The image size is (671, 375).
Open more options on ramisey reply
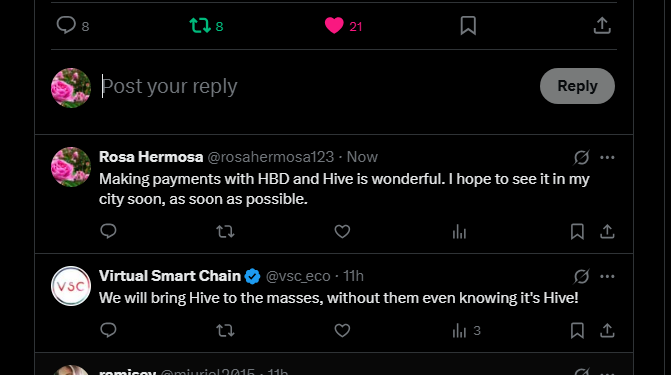(x=607, y=372)
